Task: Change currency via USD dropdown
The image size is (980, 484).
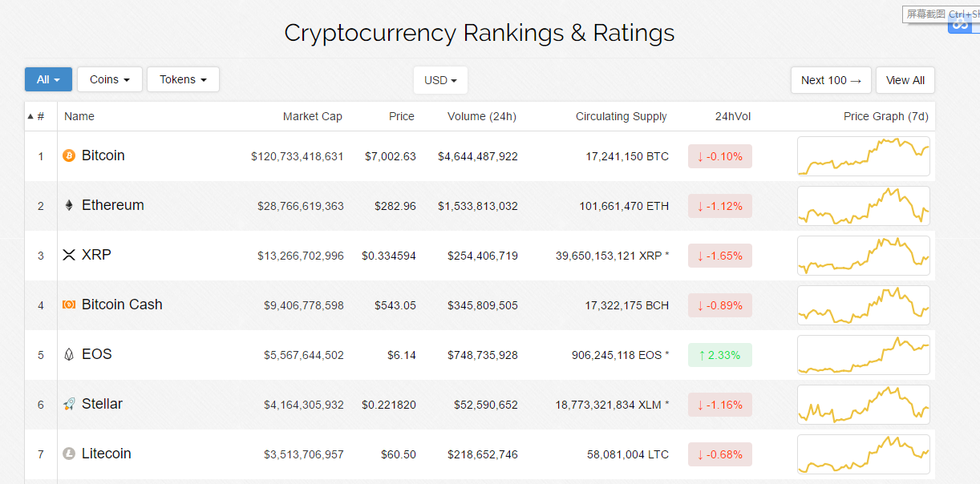Action: (x=440, y=80)
